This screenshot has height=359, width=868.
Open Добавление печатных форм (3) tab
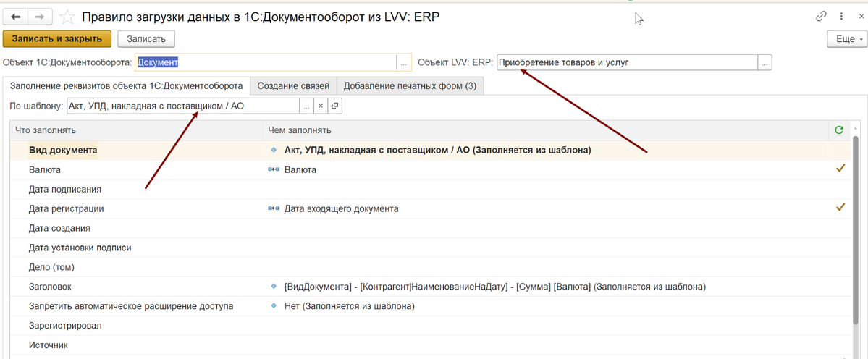coord(410,86)
